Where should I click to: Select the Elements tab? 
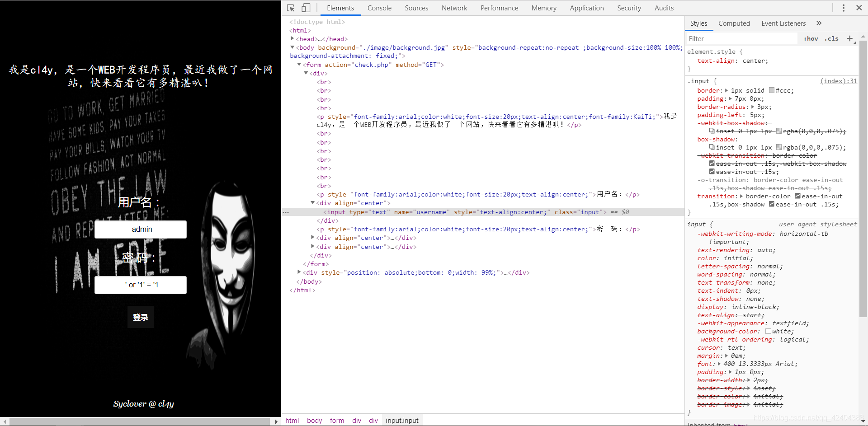point(340,8)
